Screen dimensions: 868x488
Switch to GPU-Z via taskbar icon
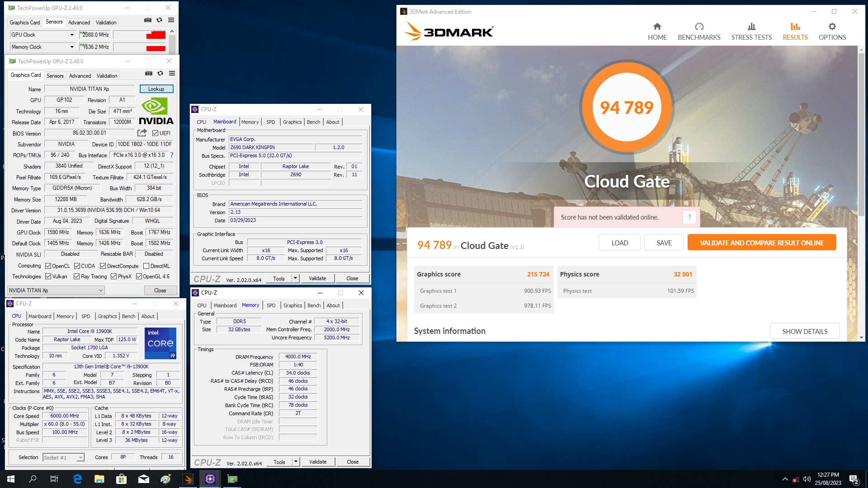[x=232, y=479]
